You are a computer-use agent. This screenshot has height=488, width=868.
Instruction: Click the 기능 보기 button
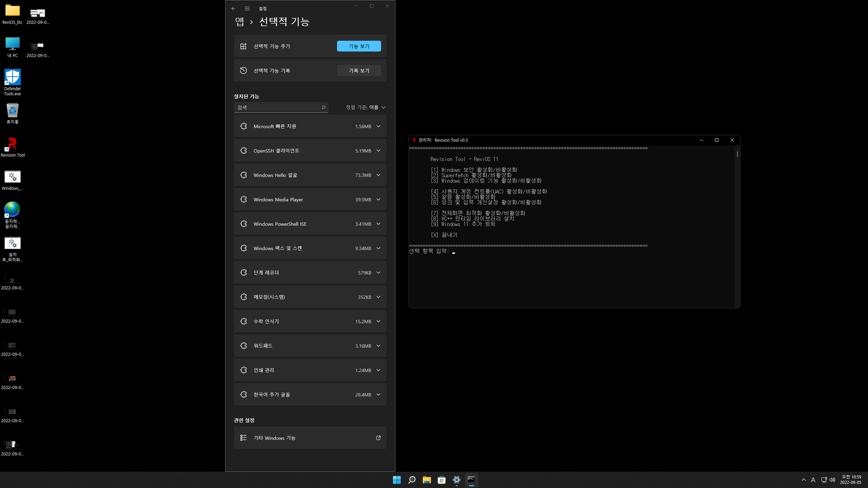(359, 46)
